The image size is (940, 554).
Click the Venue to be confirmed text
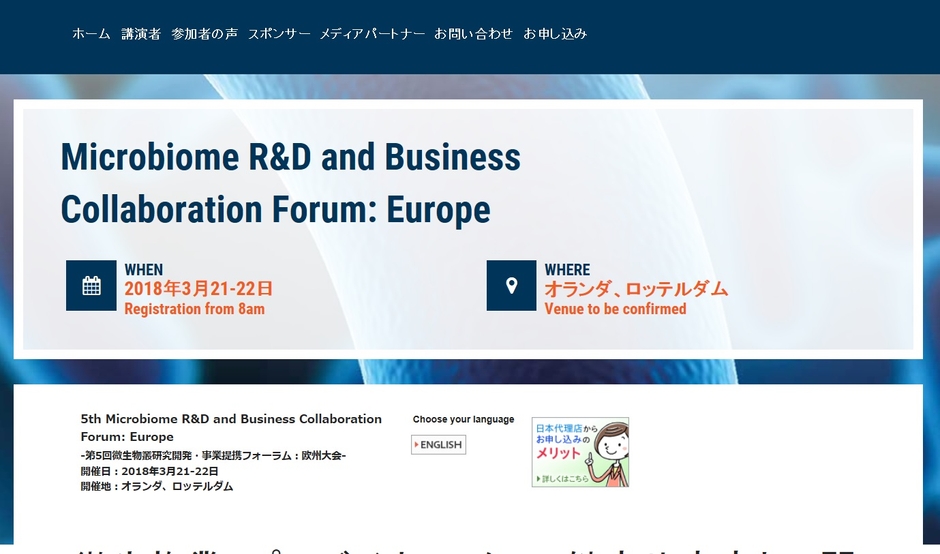tap(615, 309)
